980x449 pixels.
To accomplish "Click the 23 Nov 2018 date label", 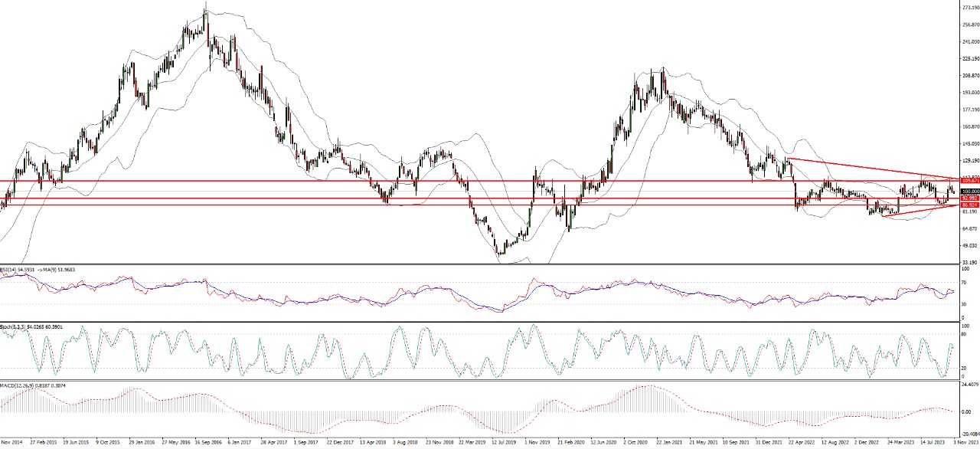I will coord(438,442).
